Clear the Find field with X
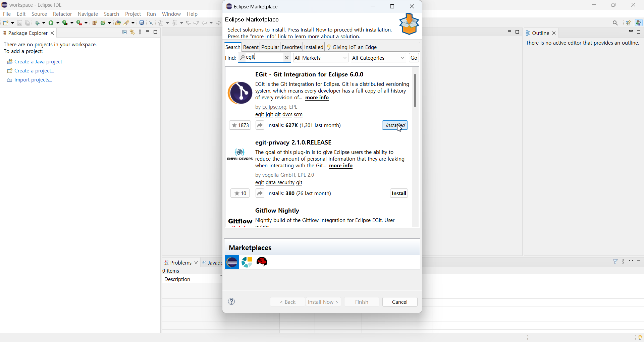 (287, 58)
